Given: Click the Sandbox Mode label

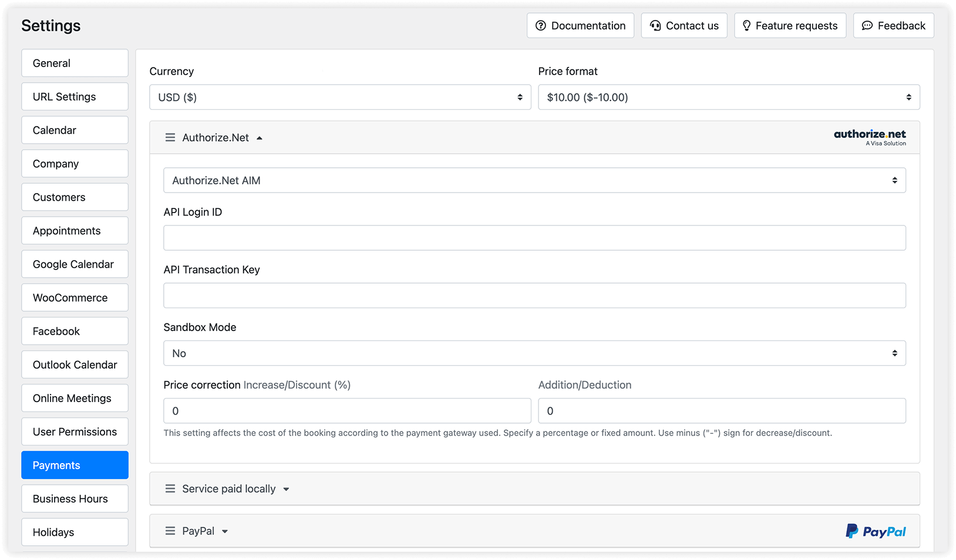Looking at the screenshot, I should tap(200, 328).
